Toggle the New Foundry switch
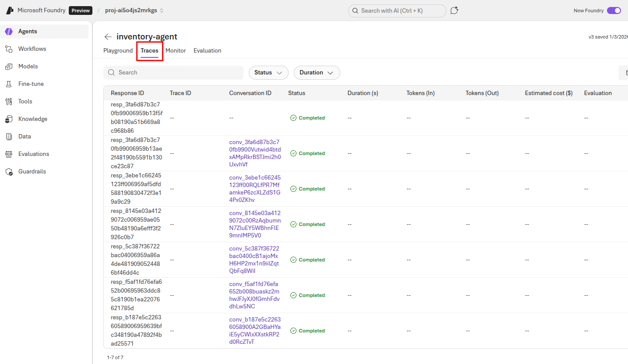The image size is (628, 364). click(x=614, y=11)
